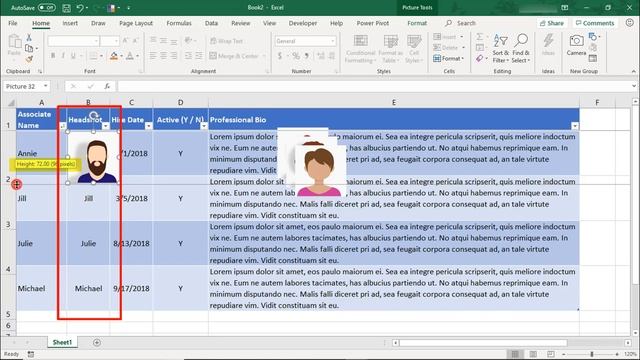Align text right
This screenshot has width=640, height=360.
pos(173,56)
